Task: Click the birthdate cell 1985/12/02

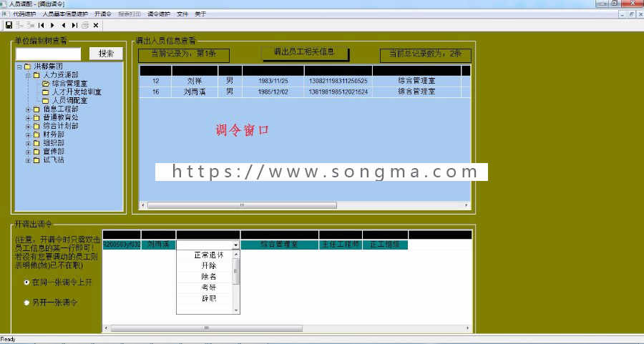Action: tap(273, 92)
